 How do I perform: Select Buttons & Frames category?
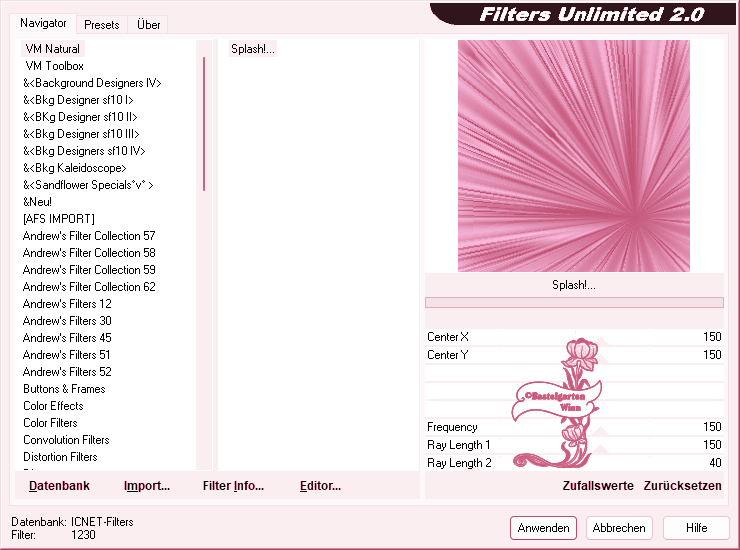pyautogui.click(x=64, y=389)
